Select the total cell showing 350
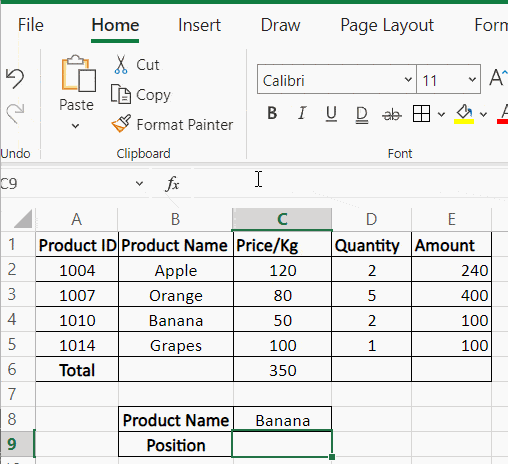Image resolution: width=508 pixels, height=464 pixels. [x=283, y=370]
